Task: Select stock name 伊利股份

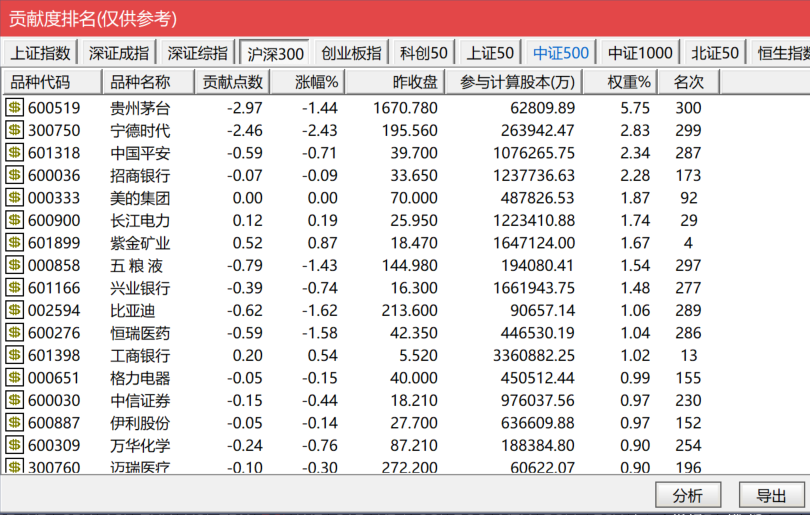Action: pos(140,423)
